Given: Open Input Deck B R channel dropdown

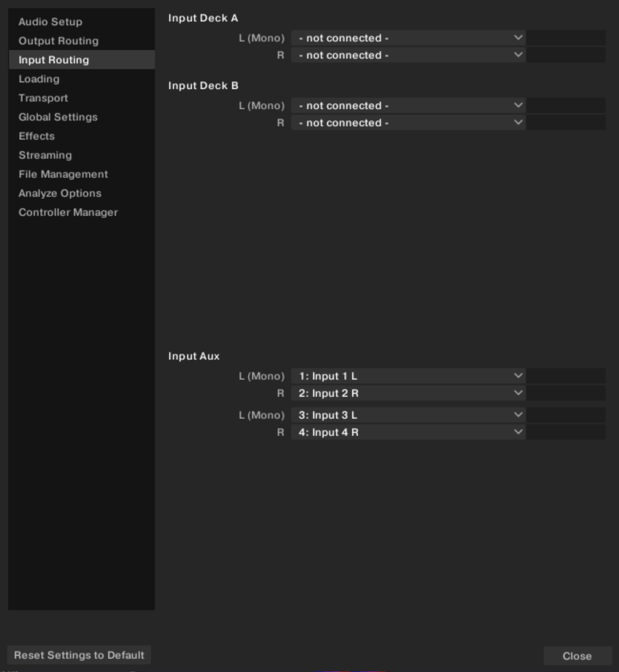Looking at the screenshot, I should [x=408, y=123].
